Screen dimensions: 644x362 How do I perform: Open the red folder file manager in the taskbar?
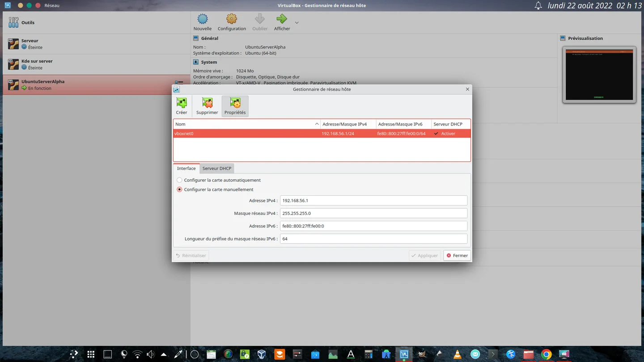coord(528,354)
